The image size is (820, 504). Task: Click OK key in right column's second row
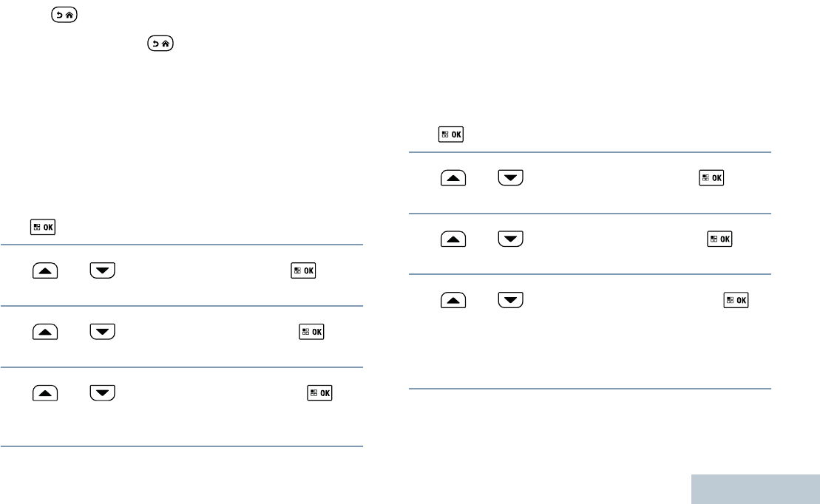tap(719, 239)
